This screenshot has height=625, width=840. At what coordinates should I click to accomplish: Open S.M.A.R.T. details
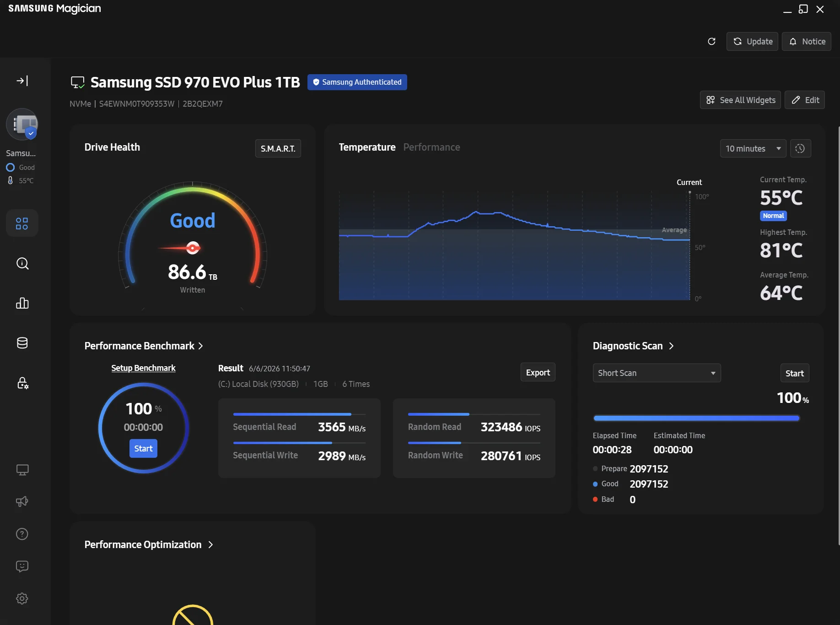[x=278, y=148]
